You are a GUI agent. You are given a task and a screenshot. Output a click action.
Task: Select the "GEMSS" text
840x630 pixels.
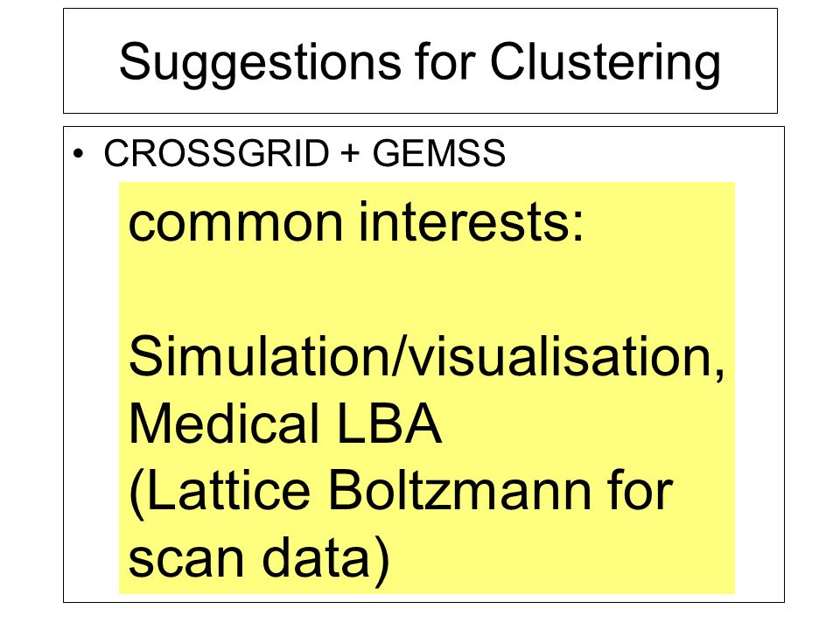tap(438, 153)
